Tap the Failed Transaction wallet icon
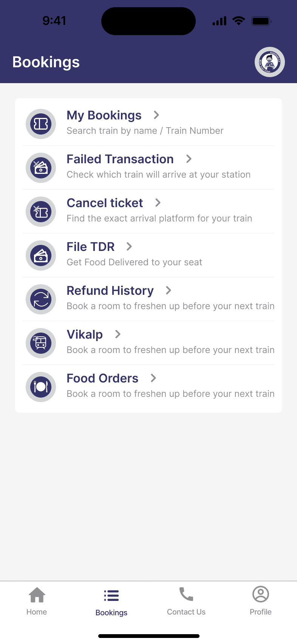Image resolution: width=297 pixels, height=644 pixels. [x=41, y=168]
